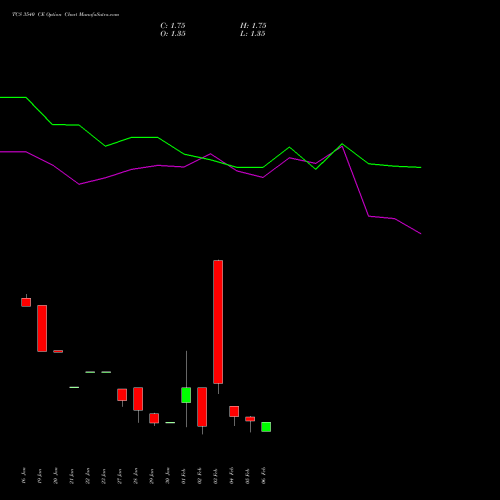This screenshot has height=500, width=500.
Task: Click the '27 Jan' date label
Action: [120, 475]
